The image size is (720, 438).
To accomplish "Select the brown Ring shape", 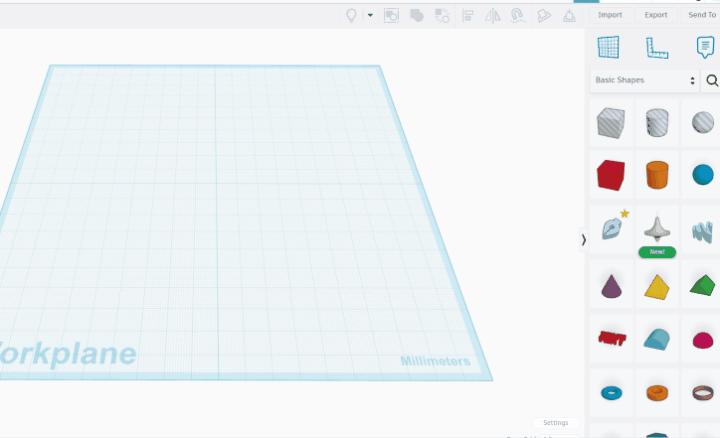I will [703, 393].
